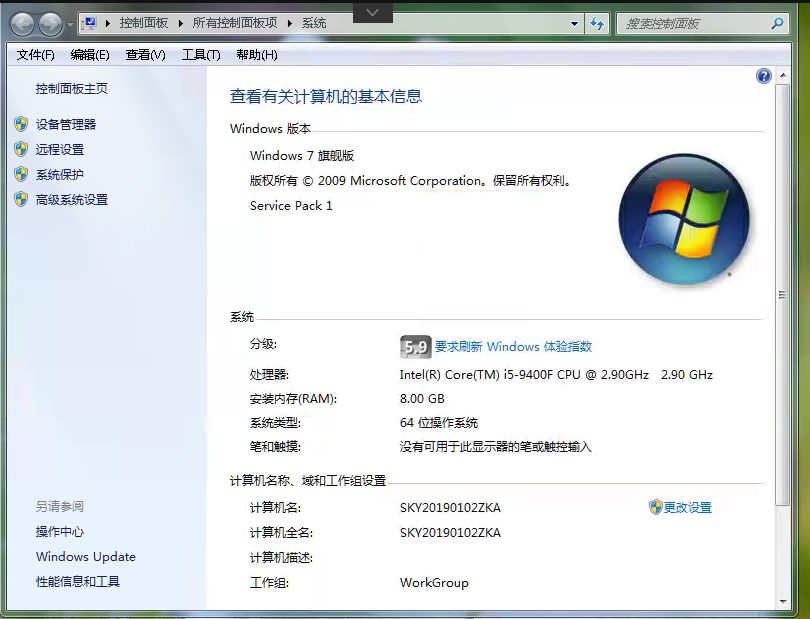
Task: Expand arrow after 控制面板 breadcrumb
Action: point(181,23)
